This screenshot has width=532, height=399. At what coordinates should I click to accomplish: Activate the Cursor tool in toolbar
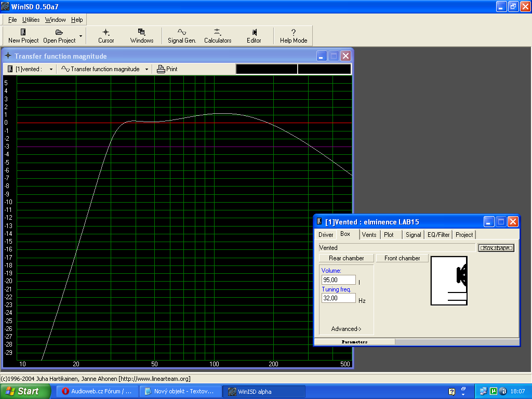[x=106, y=36]
